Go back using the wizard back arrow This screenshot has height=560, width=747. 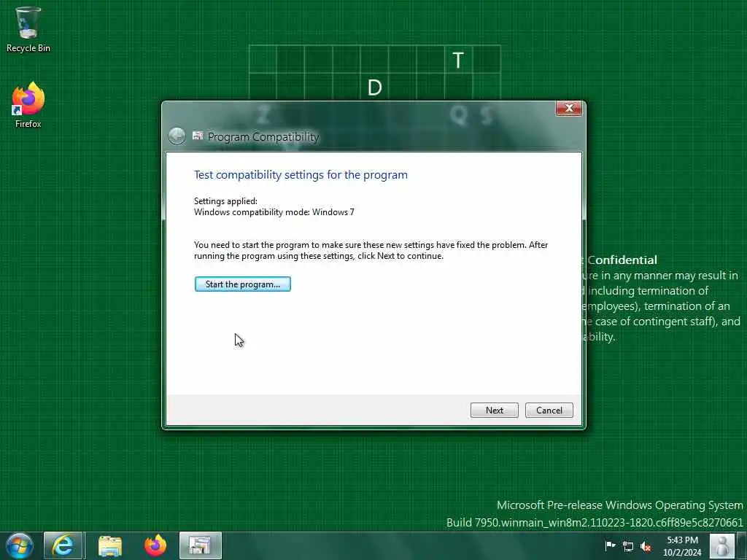coord(177,136)
